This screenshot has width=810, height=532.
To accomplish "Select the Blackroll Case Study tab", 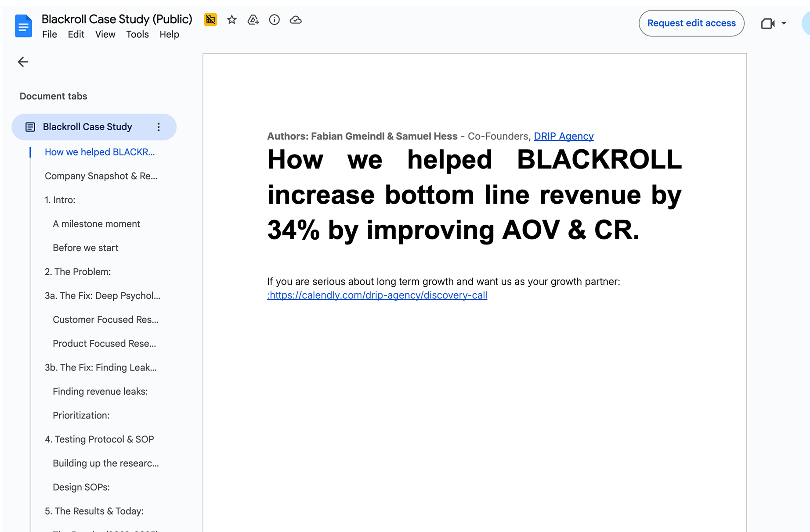I will (94, 127).
